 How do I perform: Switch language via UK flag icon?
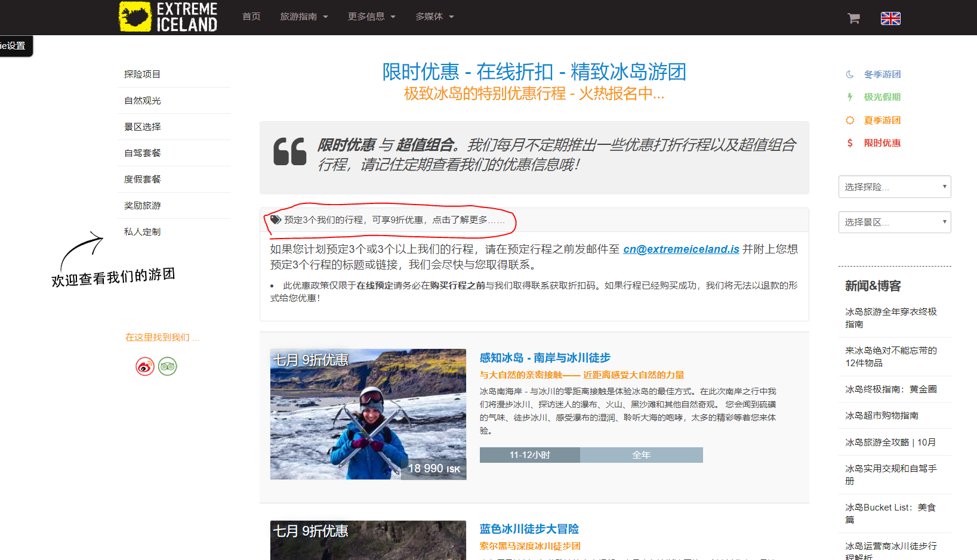[x=890, y=18]
